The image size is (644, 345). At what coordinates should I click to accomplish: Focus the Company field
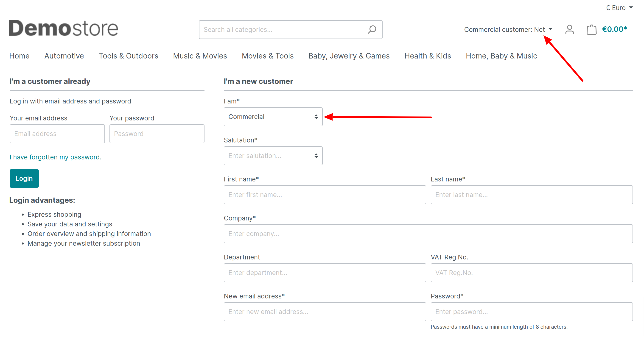pos(428,234)
